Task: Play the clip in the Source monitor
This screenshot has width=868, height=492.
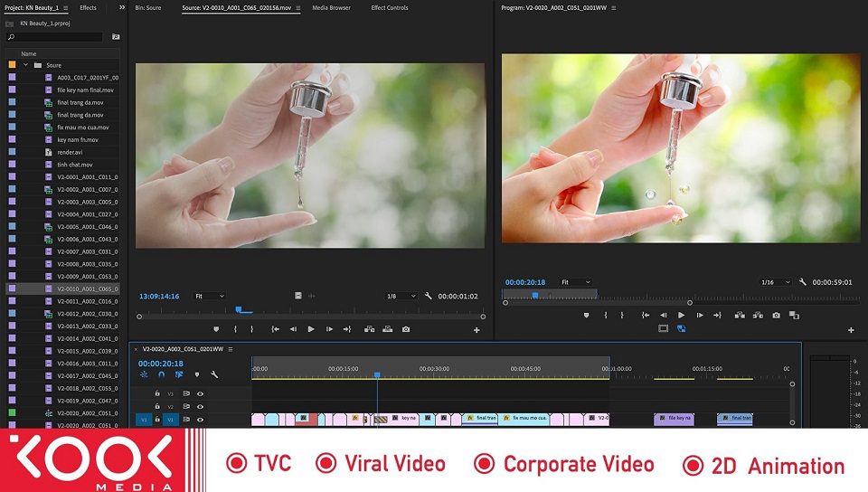Action: [x=311, y=329]
